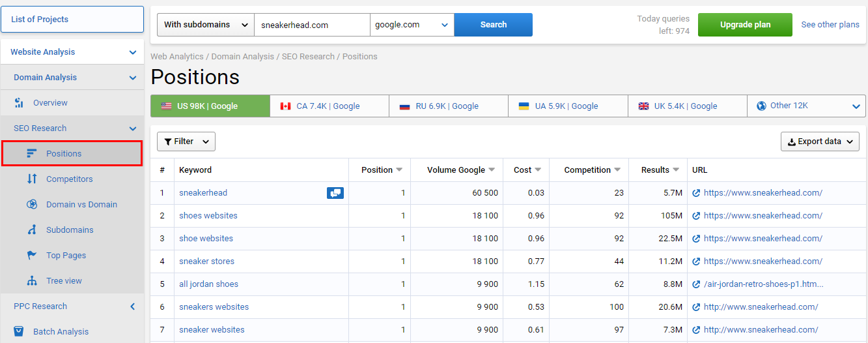Click the Search button
Image resolution: width=868 pixels, height=343 pixels.
point(493,25)
